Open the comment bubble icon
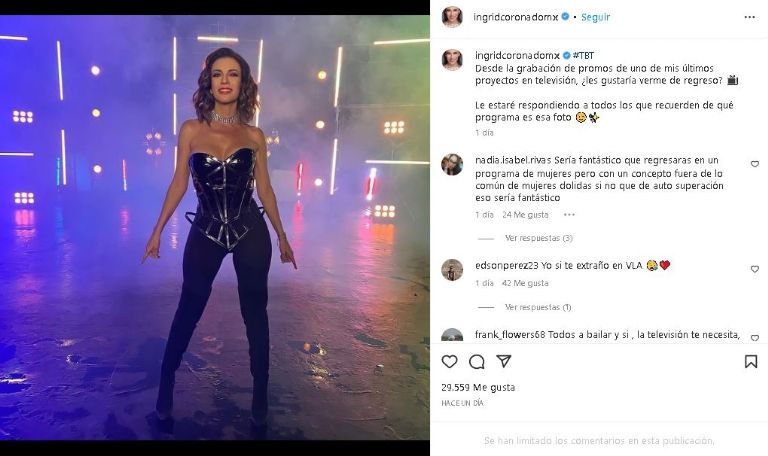 477,361
